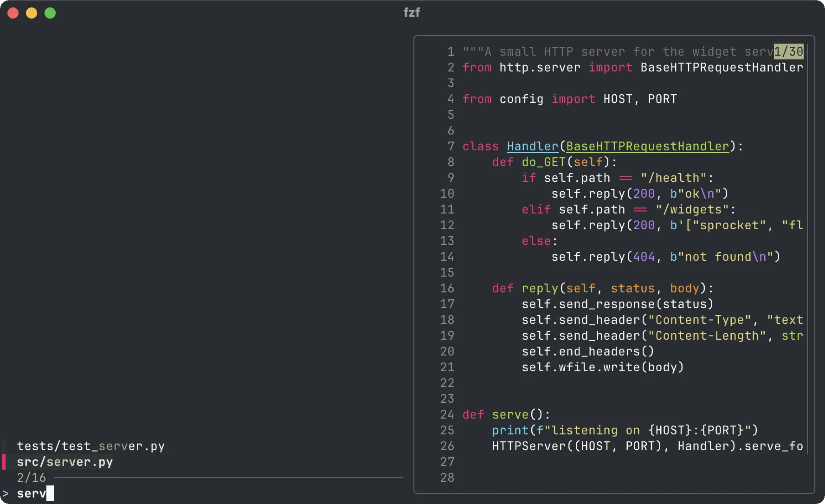Click the self.wfile.write(body) line
The width and height of the screenshot is (825, 504).
coord(603,367)
